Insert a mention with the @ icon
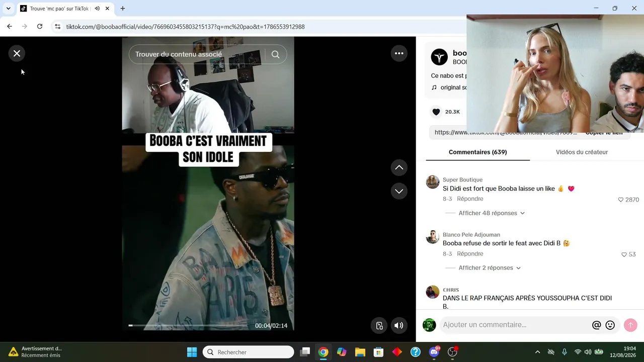 [x=597, y=325]
